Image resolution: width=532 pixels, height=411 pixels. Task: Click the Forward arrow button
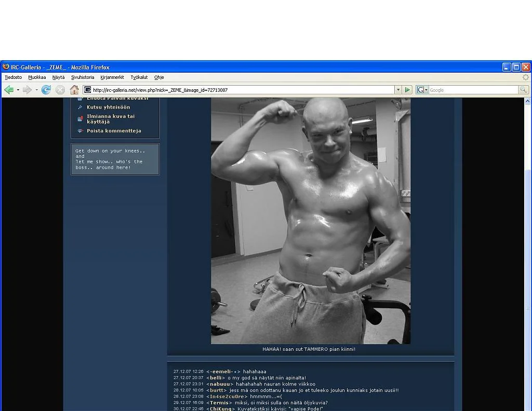click(27, 90)
